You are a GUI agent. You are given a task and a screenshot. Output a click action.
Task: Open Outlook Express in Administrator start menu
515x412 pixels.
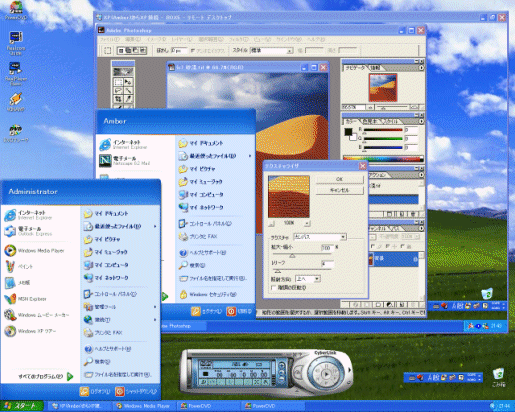click(x=28, y=231)
